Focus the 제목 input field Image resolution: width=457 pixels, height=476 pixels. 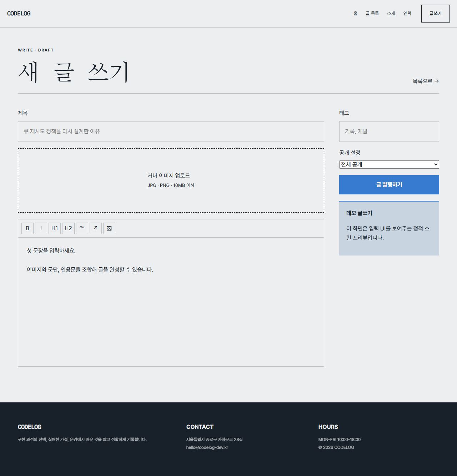171,132
